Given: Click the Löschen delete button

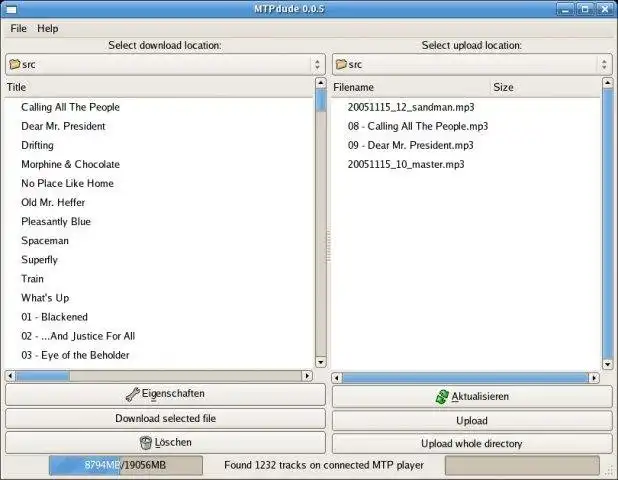Looking at the screenshot, I should tap(165, 443).
